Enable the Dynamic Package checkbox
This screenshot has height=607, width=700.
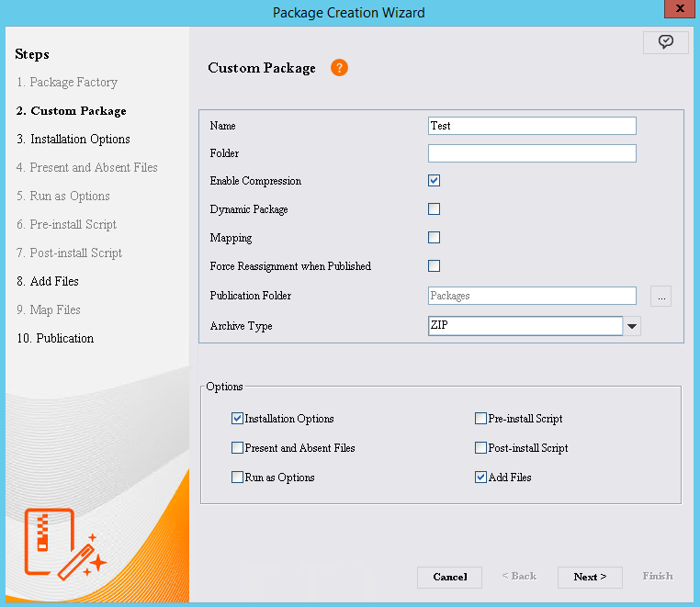click(435, 209)
